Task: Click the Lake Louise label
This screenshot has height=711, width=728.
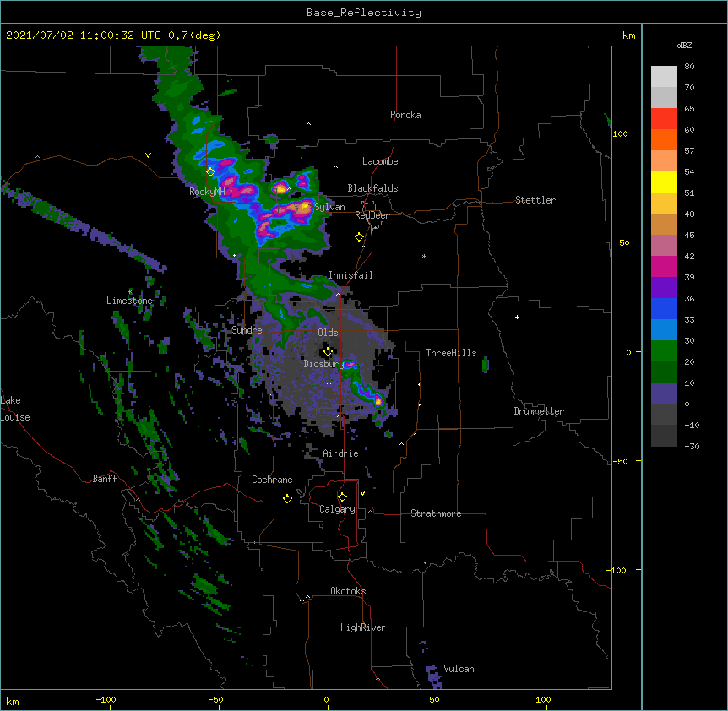Action: pyautogui.click(x=15, y=409)
